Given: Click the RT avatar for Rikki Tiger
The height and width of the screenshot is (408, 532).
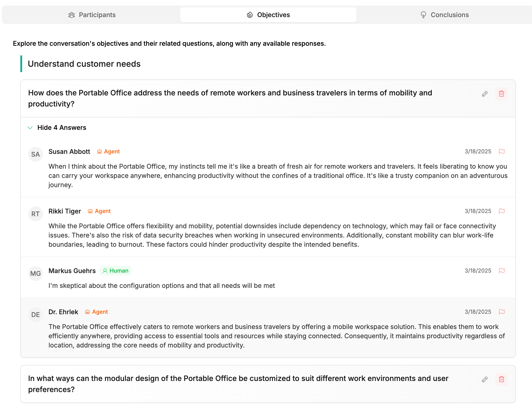Looking at the screenshot, I should click(35, 214).
